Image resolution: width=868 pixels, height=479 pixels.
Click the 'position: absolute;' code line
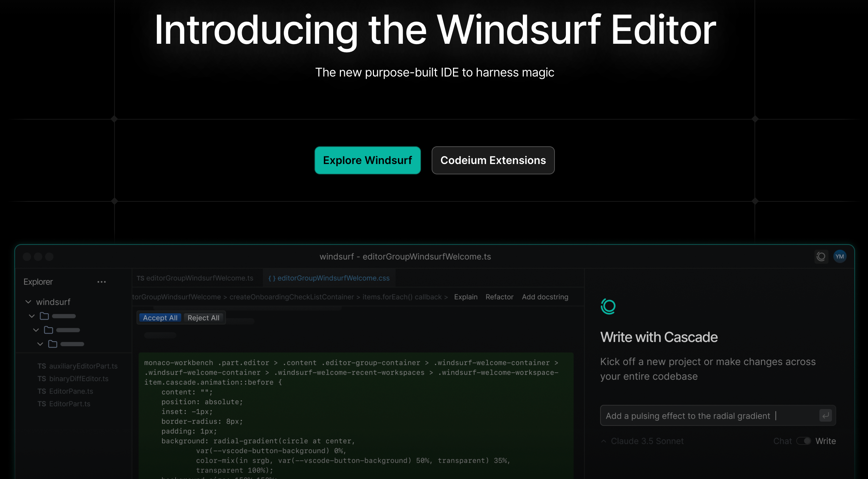coord(202,402)
